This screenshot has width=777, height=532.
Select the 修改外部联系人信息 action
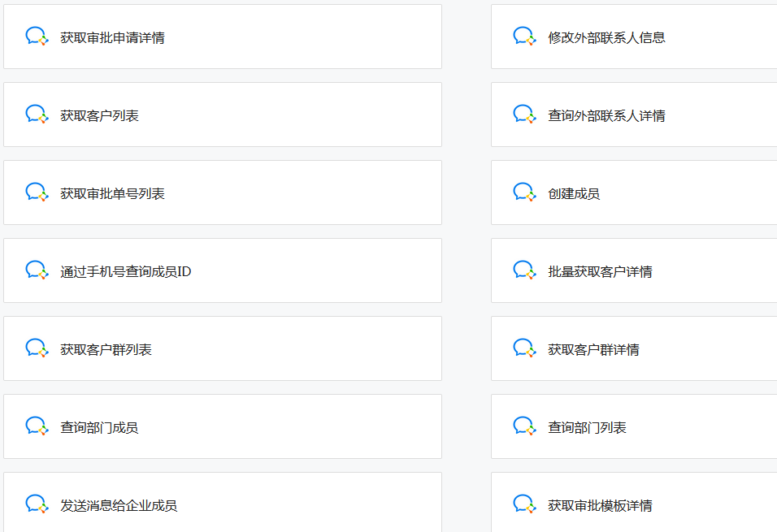634,37
